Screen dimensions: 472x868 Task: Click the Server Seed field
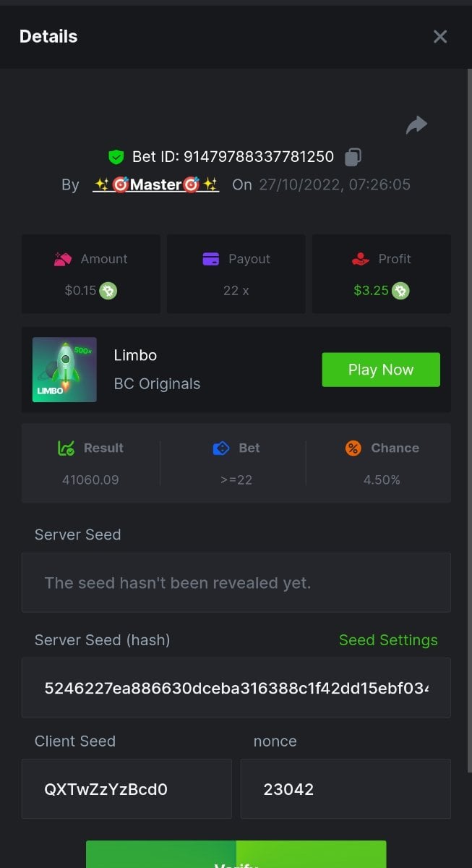click(x=236, y=583)
